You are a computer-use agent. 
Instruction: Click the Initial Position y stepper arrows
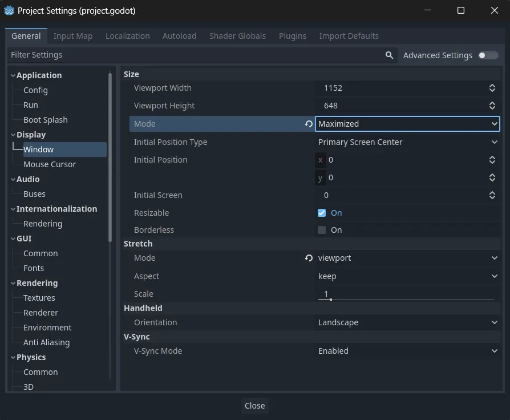tap(492, 177)
